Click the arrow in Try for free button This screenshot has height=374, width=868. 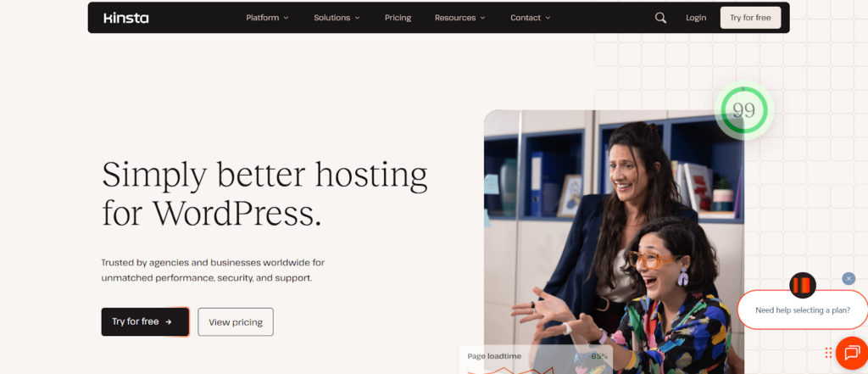(169, 321)
